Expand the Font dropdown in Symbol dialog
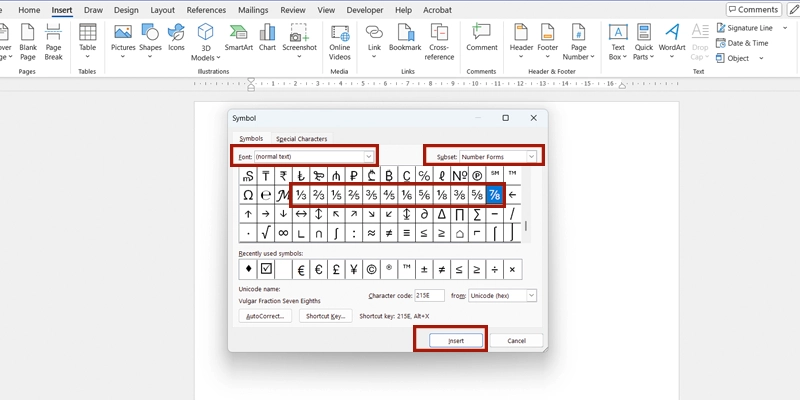Image resolution: width=800 pixels, height=400 pixels. tap(368, 157)
